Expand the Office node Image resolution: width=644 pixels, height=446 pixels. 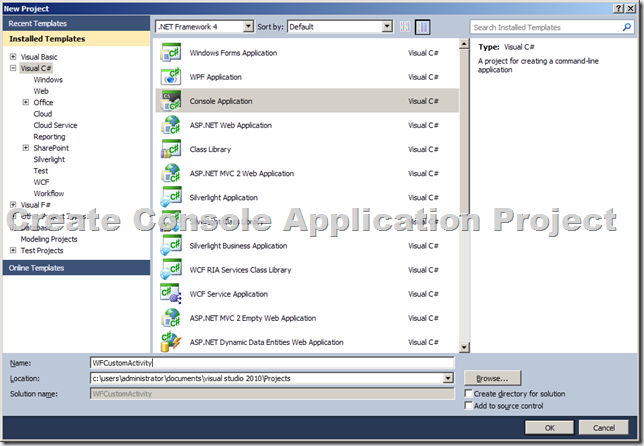pos(26,102)
